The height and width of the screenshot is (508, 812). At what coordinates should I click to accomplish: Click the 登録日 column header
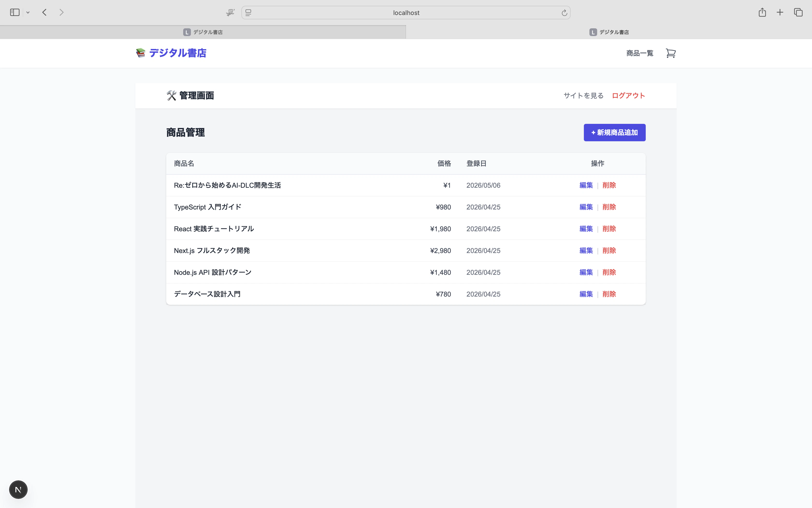coord(476,164)
